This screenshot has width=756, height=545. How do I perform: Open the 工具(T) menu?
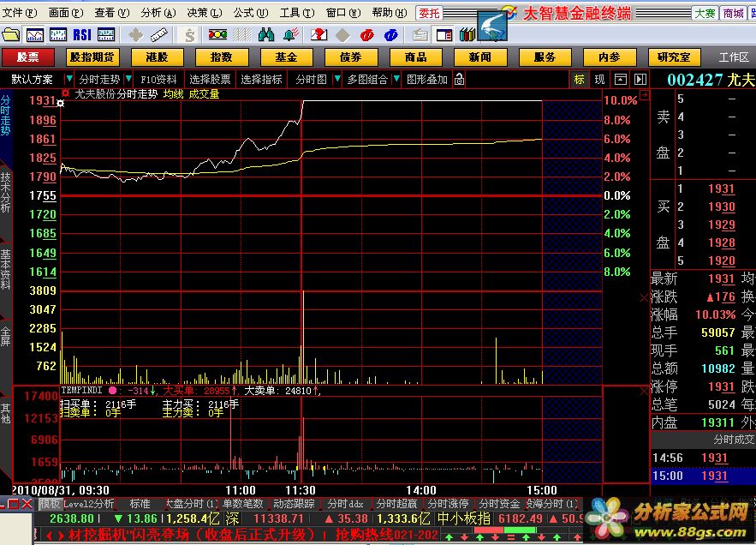(297, 13)
